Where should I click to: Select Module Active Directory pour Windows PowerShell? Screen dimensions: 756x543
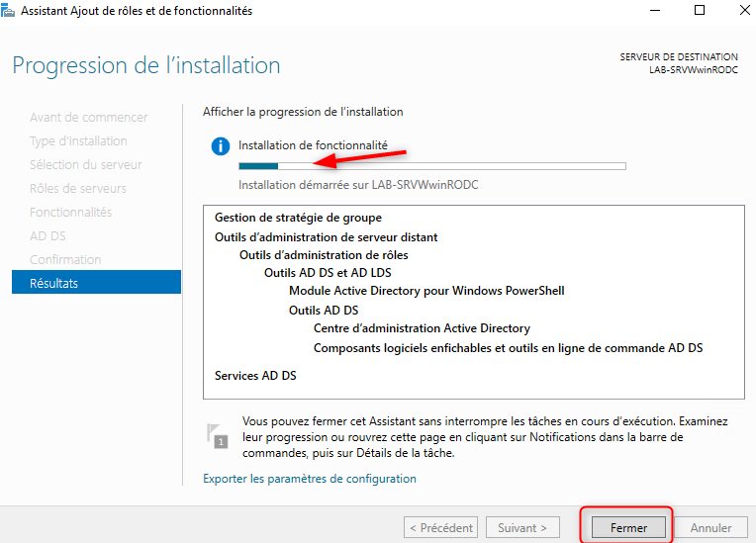click(x=426, y=291)
